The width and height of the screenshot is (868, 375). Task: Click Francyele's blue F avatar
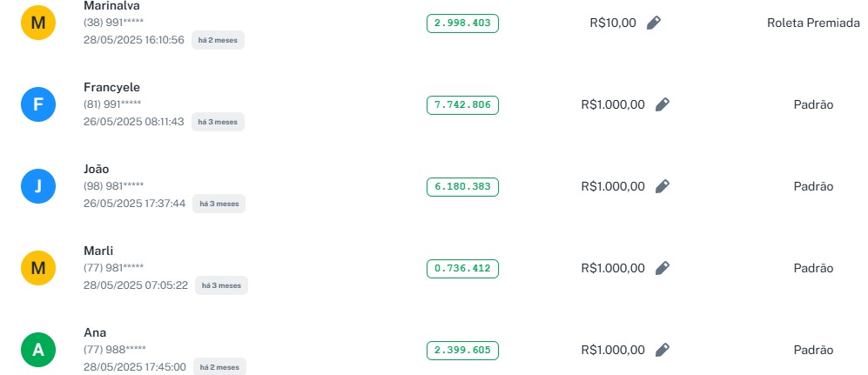[38, 105]
